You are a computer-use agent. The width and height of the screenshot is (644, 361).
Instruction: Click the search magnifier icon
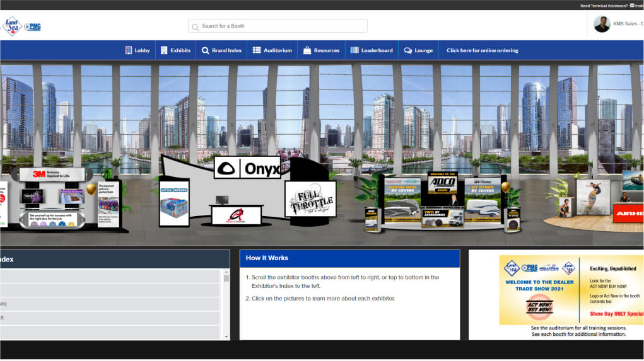tap(195, 26)
